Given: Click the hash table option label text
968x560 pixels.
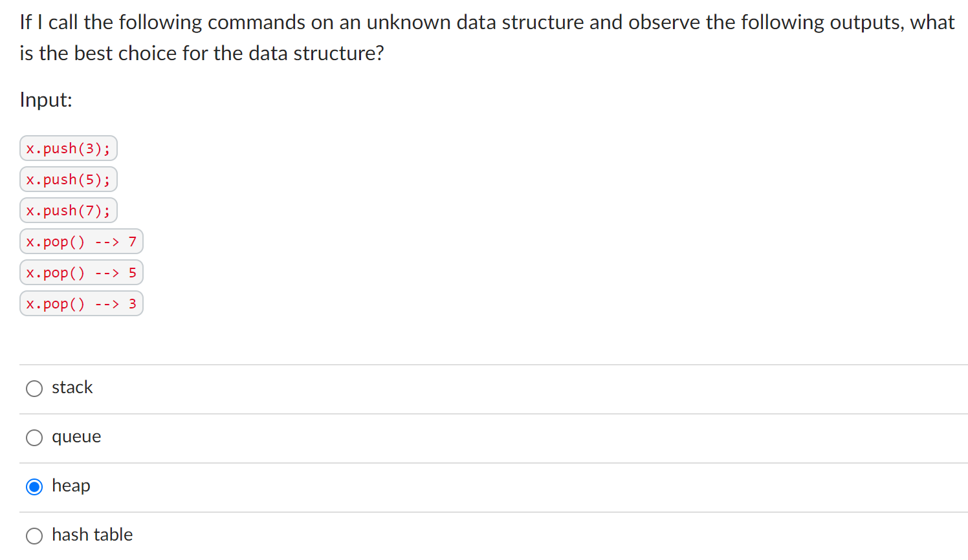Looking at the screenshot, I should [x=93, y=535].
